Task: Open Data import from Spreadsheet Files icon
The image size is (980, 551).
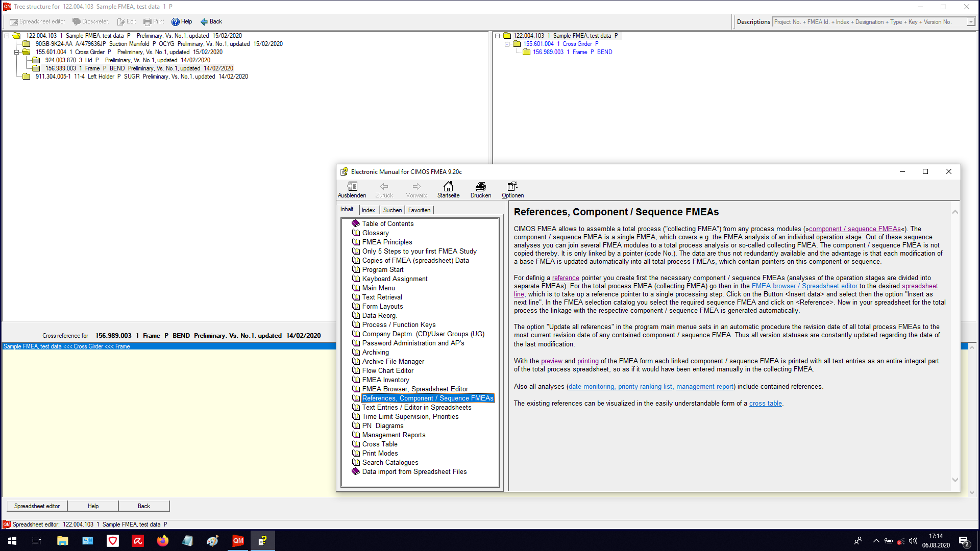Action: point(356,471)
